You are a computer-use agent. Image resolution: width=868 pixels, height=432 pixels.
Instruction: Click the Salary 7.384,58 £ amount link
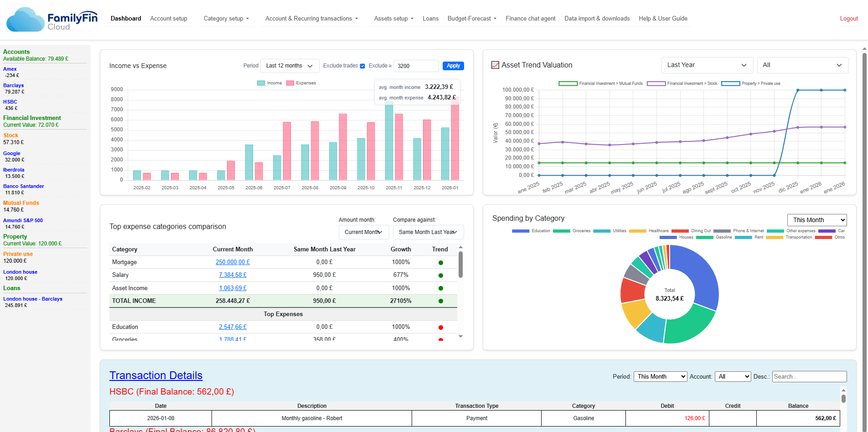pyautogui.click(x=232, y=275)
